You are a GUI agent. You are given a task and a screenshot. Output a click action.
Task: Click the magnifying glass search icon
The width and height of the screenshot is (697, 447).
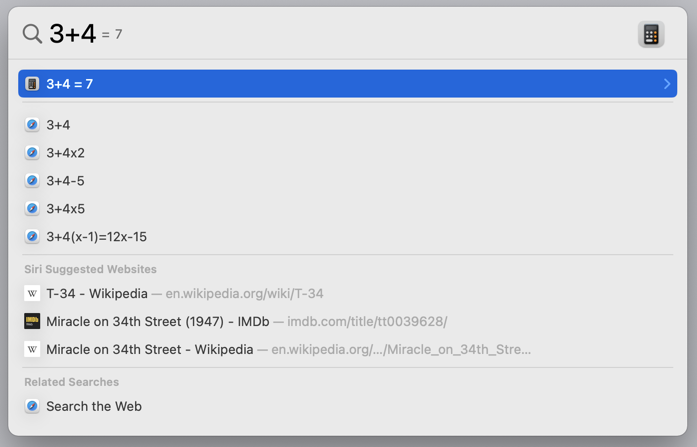coord(32,34)
